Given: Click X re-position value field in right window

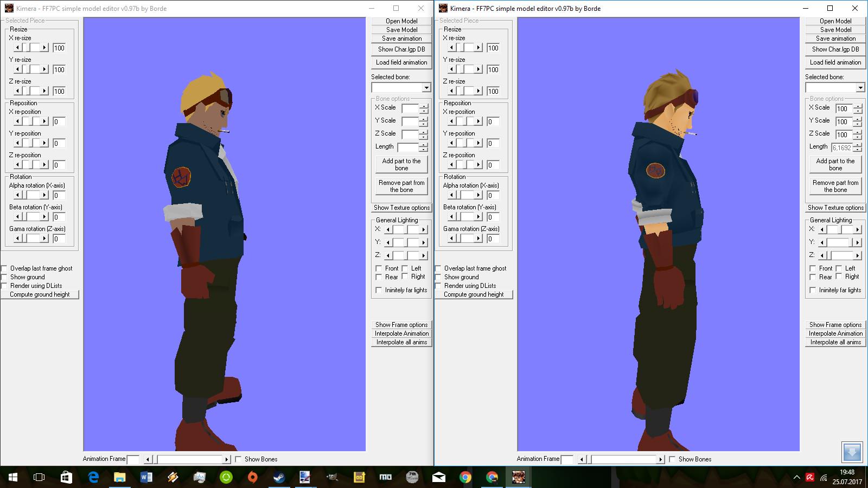Looking at the screenshot, I should point(493,121).
